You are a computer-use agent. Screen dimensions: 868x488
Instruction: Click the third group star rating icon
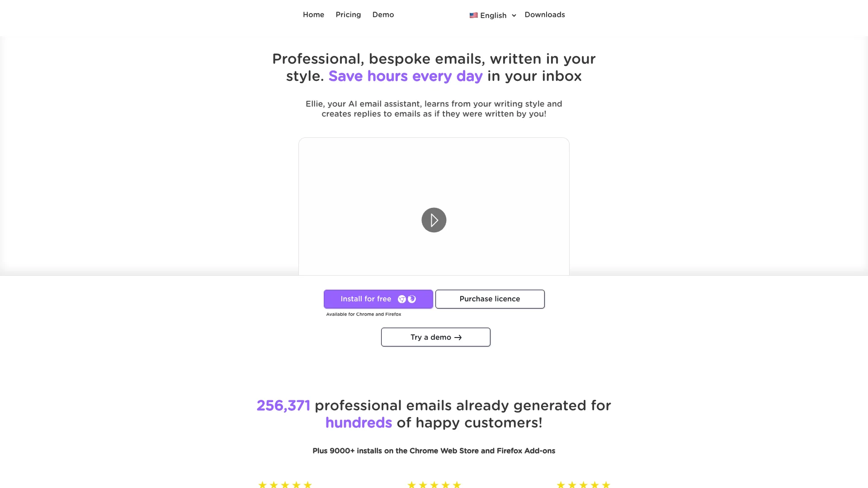583,484
